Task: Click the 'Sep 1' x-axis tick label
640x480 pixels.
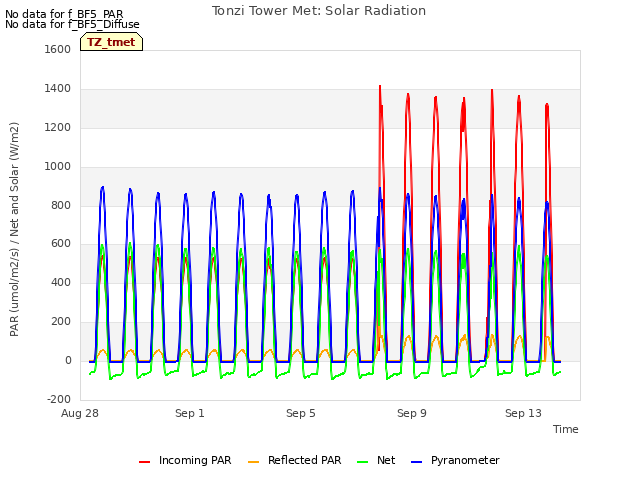Action: (190, 413)
